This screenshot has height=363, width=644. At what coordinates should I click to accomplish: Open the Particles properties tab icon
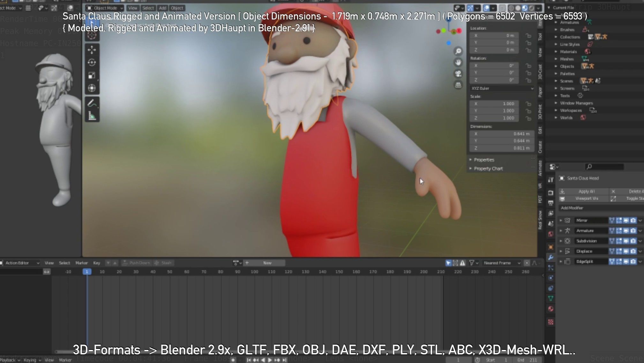coord(551,268)
